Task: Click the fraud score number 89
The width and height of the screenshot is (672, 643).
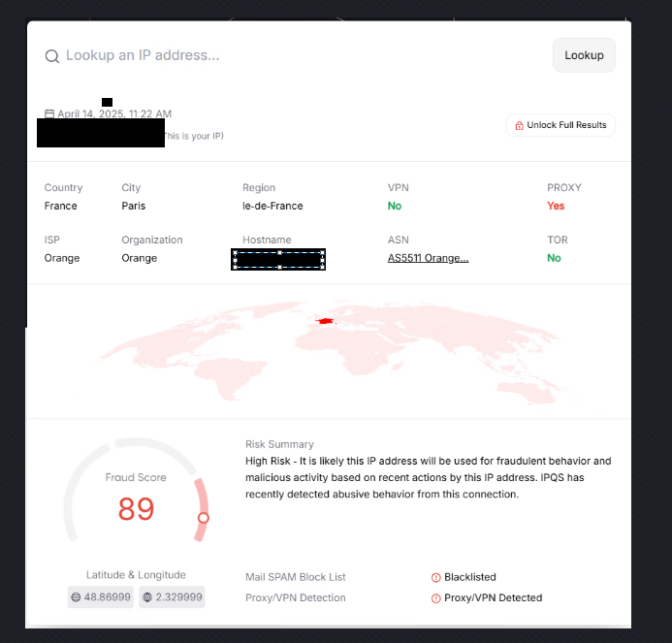Action: [136, 509]
